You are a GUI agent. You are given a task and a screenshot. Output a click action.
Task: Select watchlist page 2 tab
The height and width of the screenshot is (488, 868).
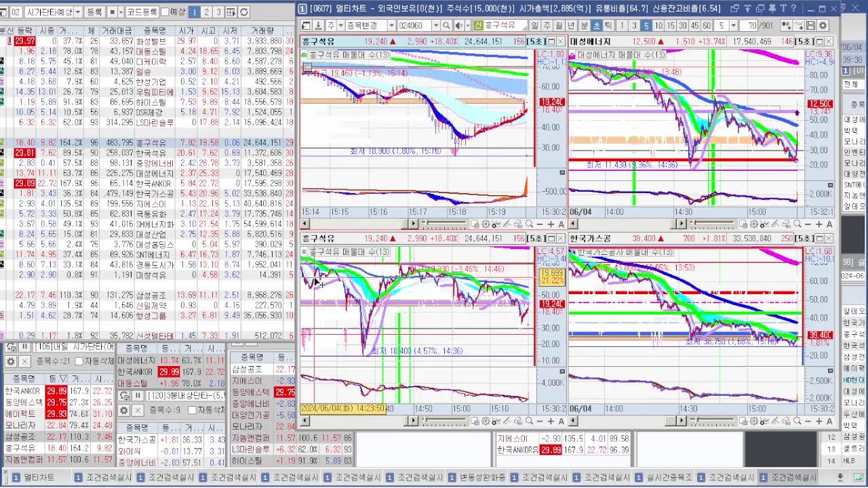point(206,12)
